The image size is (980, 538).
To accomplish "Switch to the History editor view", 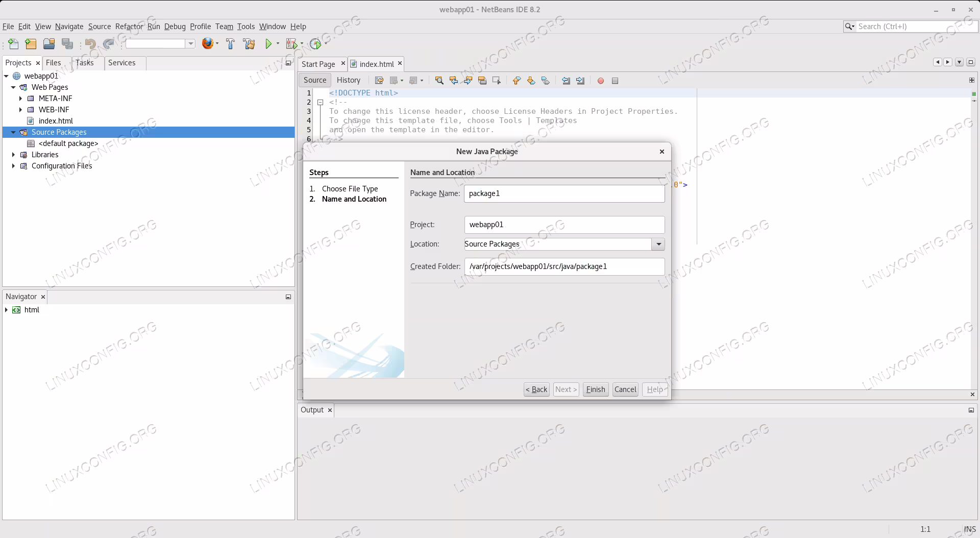I will (349, 80).
